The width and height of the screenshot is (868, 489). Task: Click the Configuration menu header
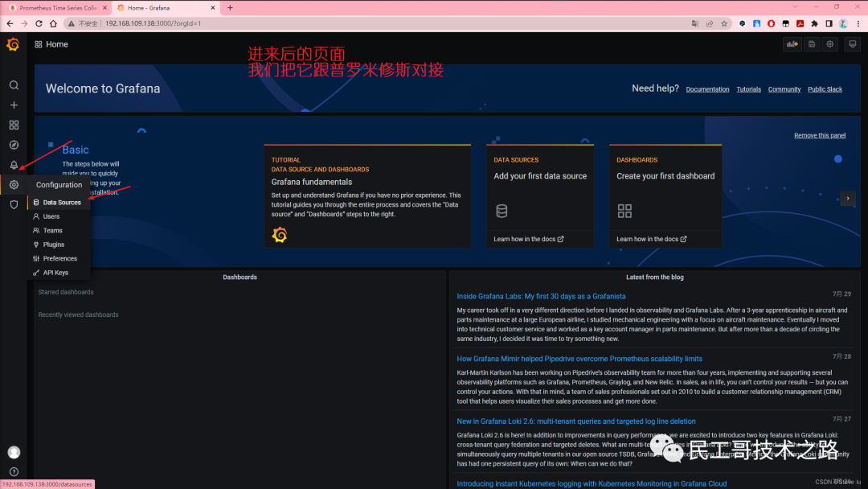click(59, 185)
